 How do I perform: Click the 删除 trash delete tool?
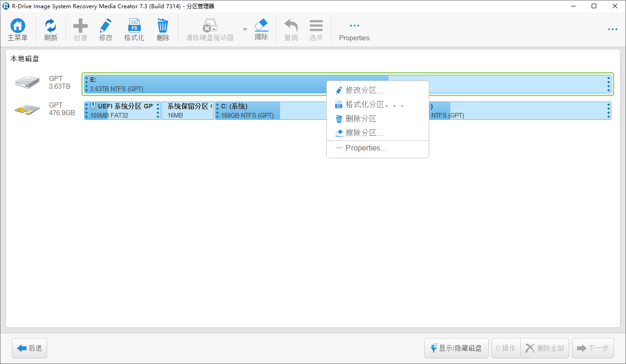click(163, 29)
